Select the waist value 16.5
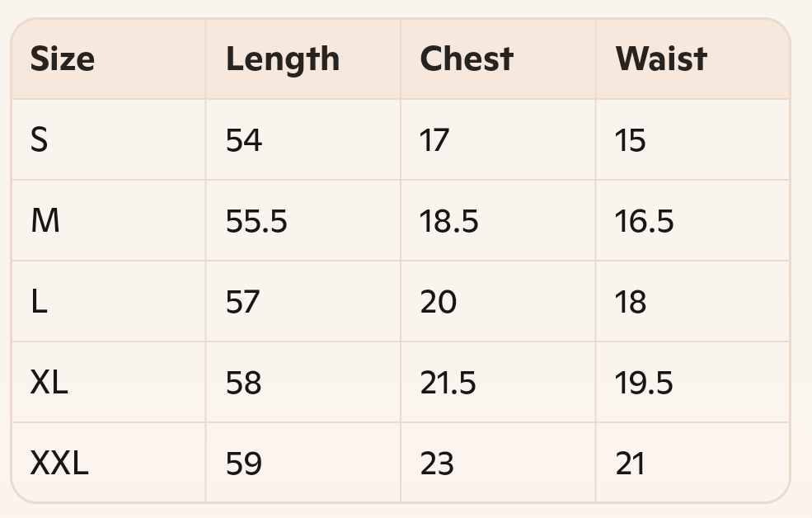This screenshot has height=518, width=812. (x=644, y=221)
